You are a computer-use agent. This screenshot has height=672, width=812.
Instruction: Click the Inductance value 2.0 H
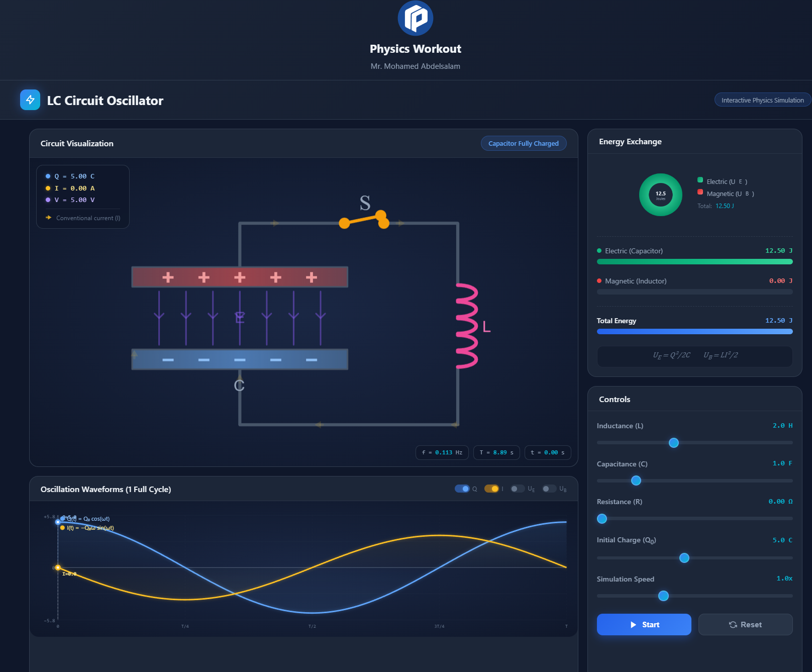pyautogui.click(x=782, y=426)
